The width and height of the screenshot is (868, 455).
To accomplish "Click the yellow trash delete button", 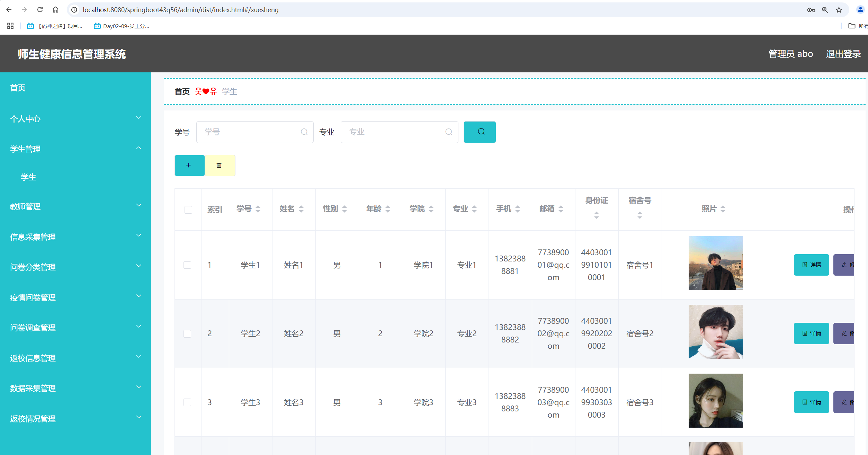I will tap(220, 166).
